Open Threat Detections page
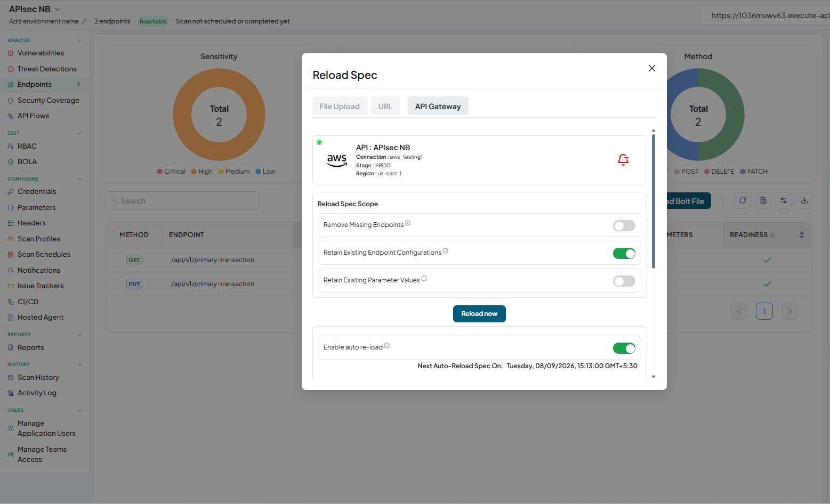Viewport: 830px width, 504px height. (x=47, y=69)
